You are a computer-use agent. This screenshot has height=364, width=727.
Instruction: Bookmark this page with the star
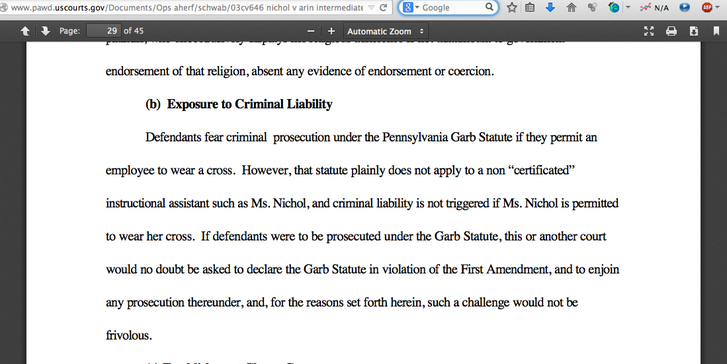click(x=512, y=7)
